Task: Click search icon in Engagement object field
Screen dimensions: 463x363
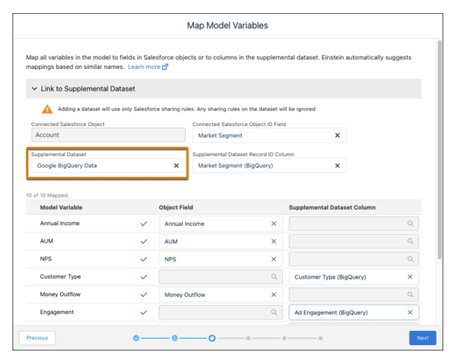Action: 274,312
